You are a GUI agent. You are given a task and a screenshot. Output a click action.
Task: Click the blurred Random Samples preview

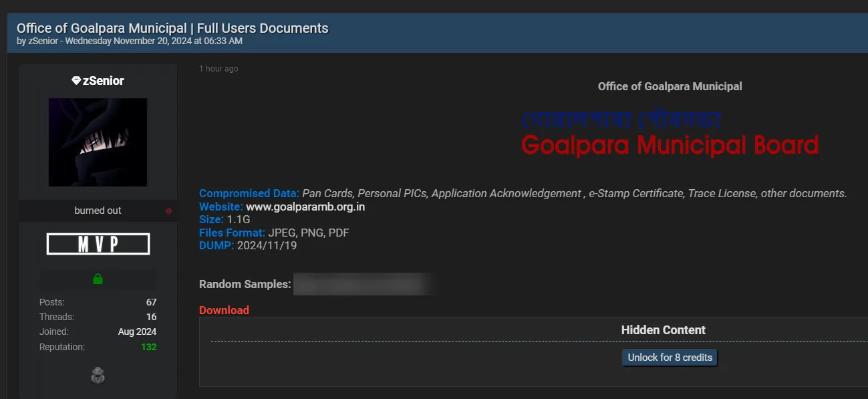click(364, 283)
